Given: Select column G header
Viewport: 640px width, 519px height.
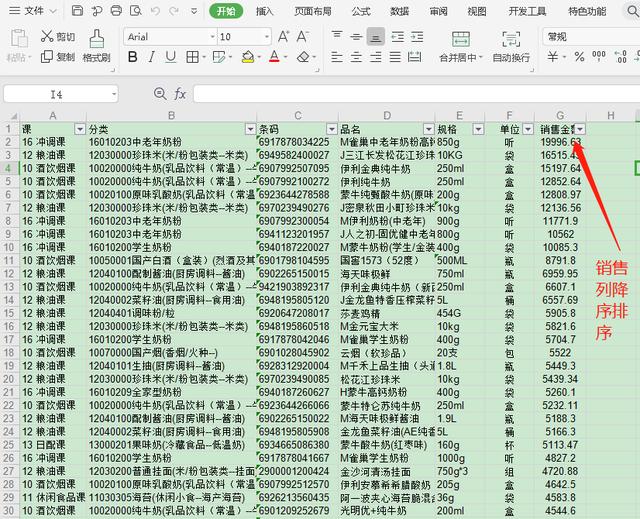Looking at the screenshot, I should [560, 116].
